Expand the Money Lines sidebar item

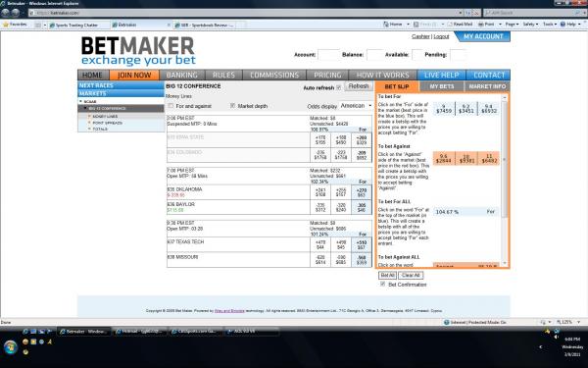[x=105, y=117]
